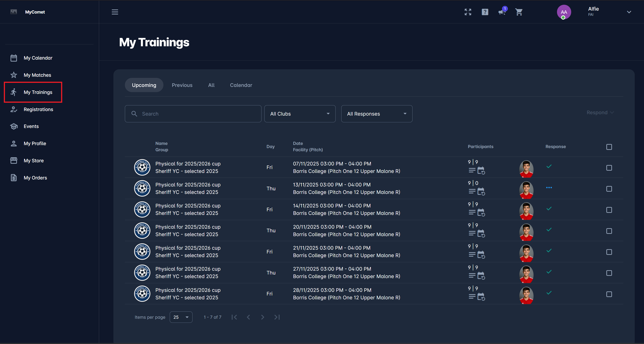
Task: Toggle fullscreen mode icon
Action: pos(468,12)
